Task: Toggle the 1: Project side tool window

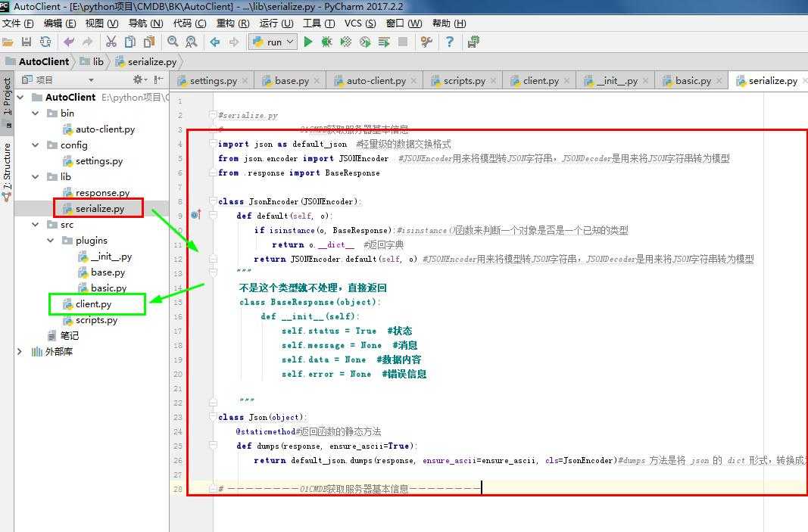Action: (x=7, y=102)
